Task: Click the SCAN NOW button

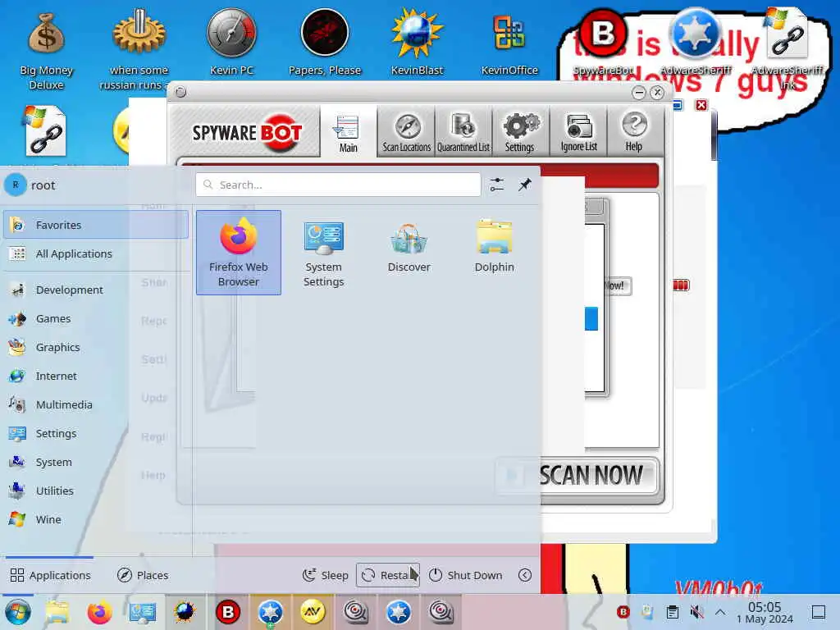Action: tap(577, 475)
